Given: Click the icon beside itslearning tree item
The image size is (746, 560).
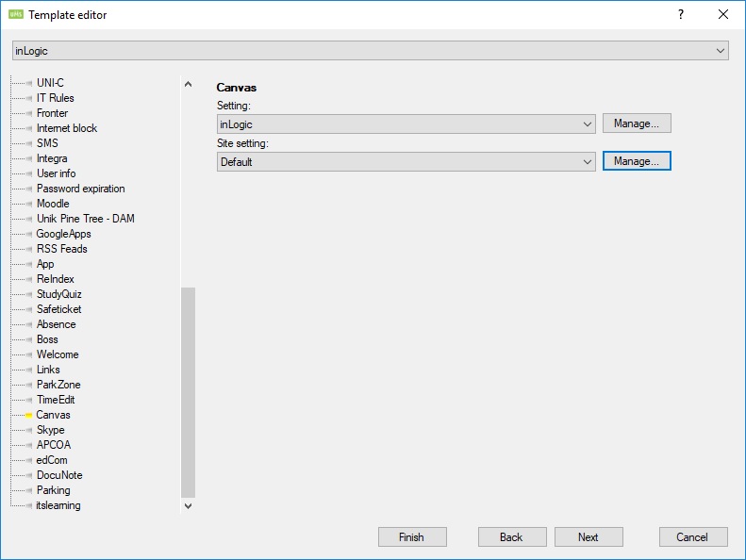Looking at the screenshot, I should pos(29,505).
